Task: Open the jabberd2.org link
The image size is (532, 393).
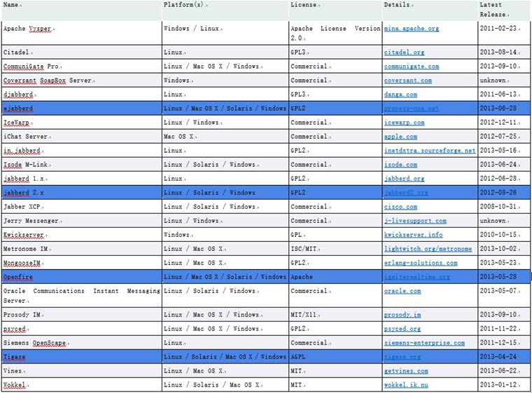Action: [x=406, y=193]
